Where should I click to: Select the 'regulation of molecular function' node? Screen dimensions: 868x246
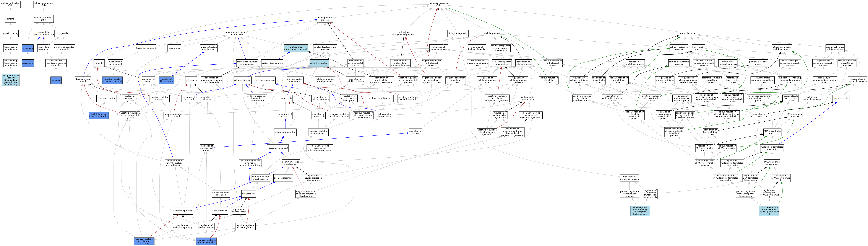point(630,178)
